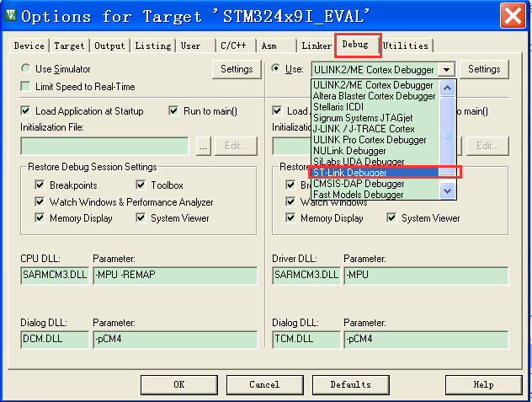The height and width of the screenshot is (402, 532).
Task: Choose Stellaris ICDI debugger
Action: pos(375,107)
